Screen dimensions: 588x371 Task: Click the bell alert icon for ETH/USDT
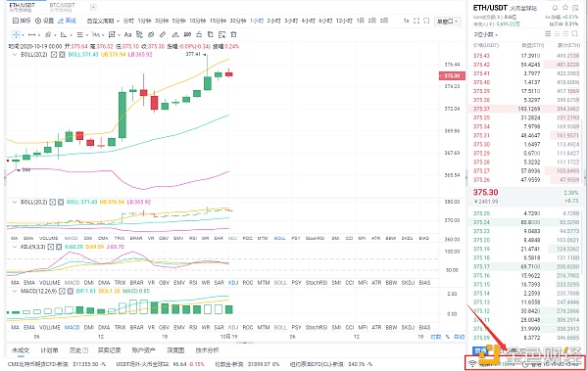click(x=556, y=8)
